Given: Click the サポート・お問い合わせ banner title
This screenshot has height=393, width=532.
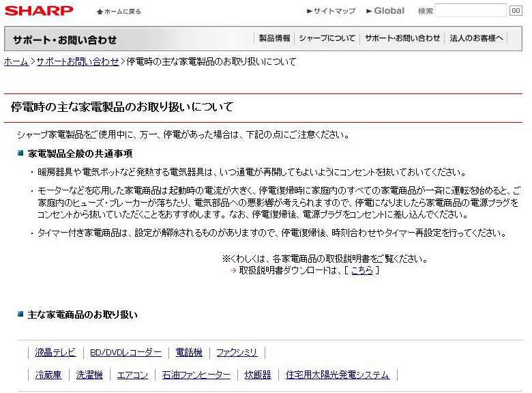Looking at the screenshot, I should (x=65, y=40).
